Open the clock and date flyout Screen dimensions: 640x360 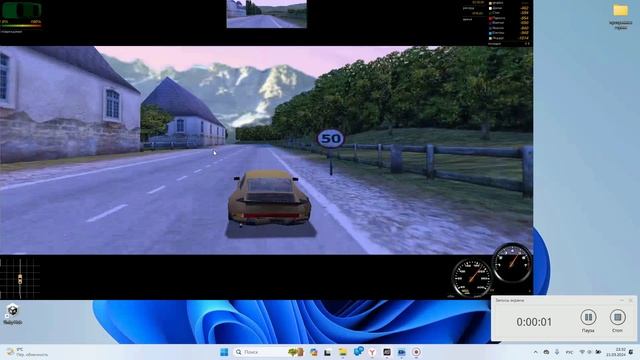click(616, 352)
